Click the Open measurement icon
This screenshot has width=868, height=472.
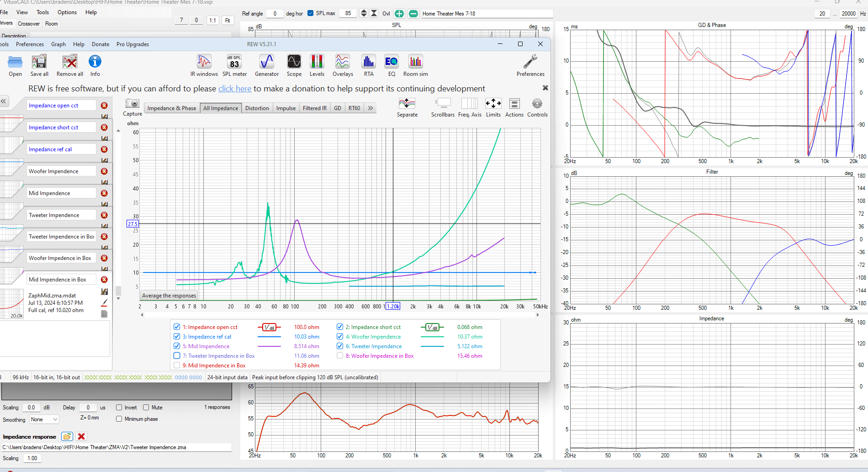point(15,65)
